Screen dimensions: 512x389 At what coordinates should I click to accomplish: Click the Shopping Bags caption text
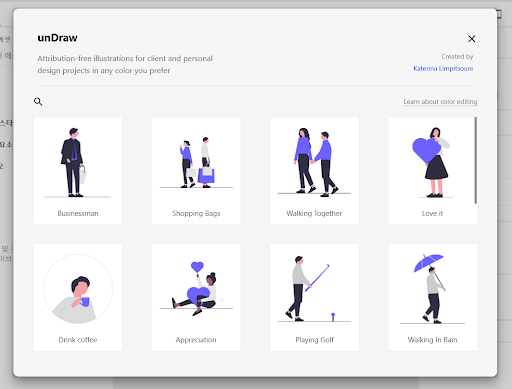196,213
